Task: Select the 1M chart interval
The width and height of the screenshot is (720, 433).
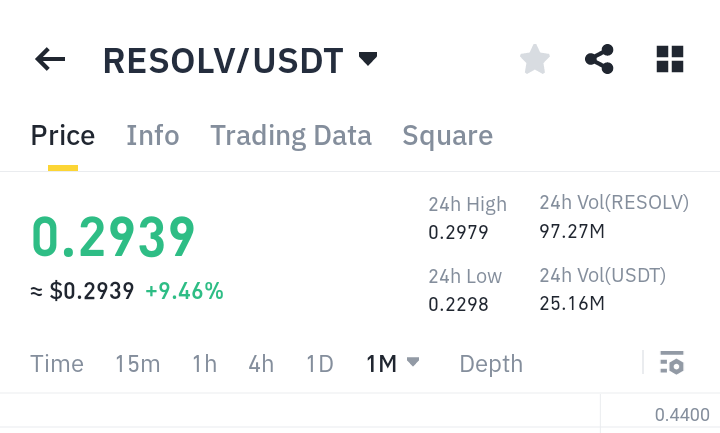Action: click(x=381, y=364)
